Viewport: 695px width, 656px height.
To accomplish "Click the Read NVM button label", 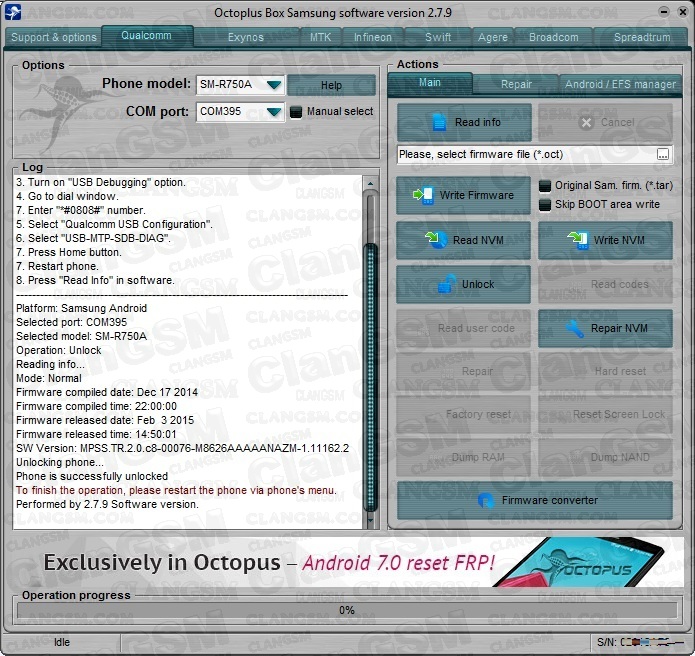I will pos(478,240).
